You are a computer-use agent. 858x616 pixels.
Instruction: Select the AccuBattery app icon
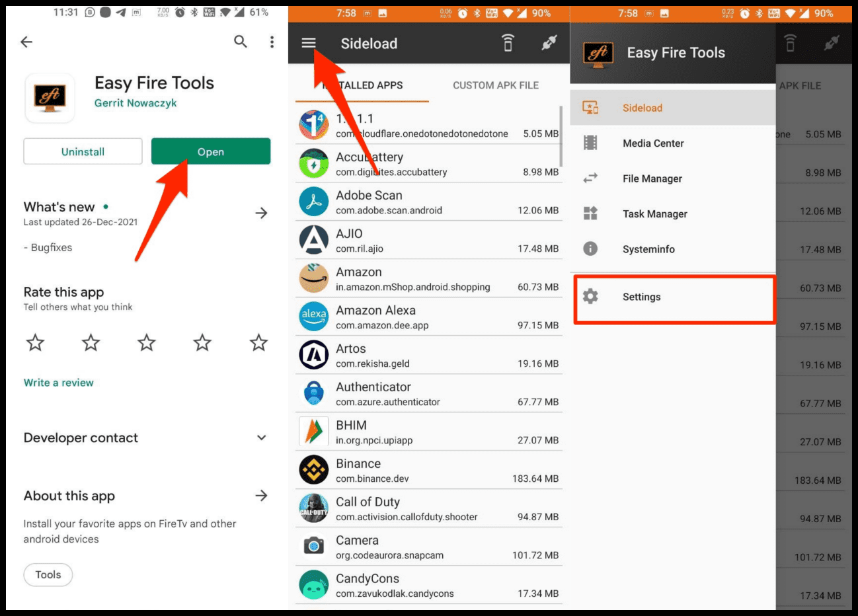314,164
